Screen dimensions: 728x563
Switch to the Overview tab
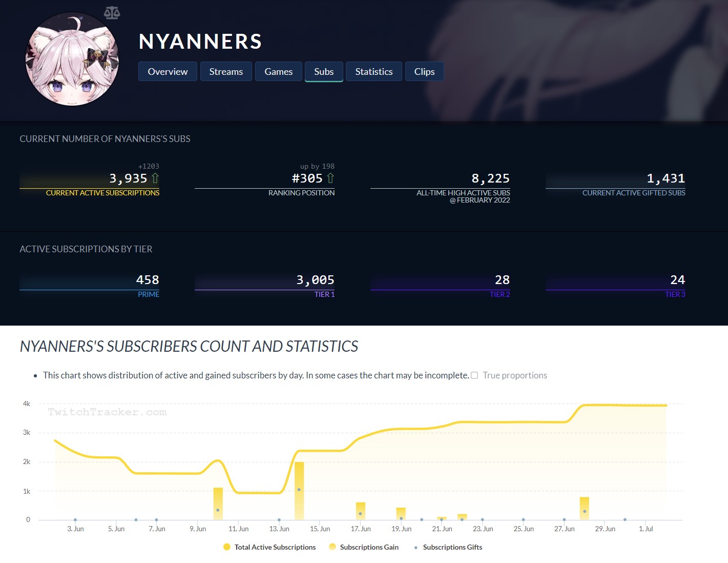[168, 72]
